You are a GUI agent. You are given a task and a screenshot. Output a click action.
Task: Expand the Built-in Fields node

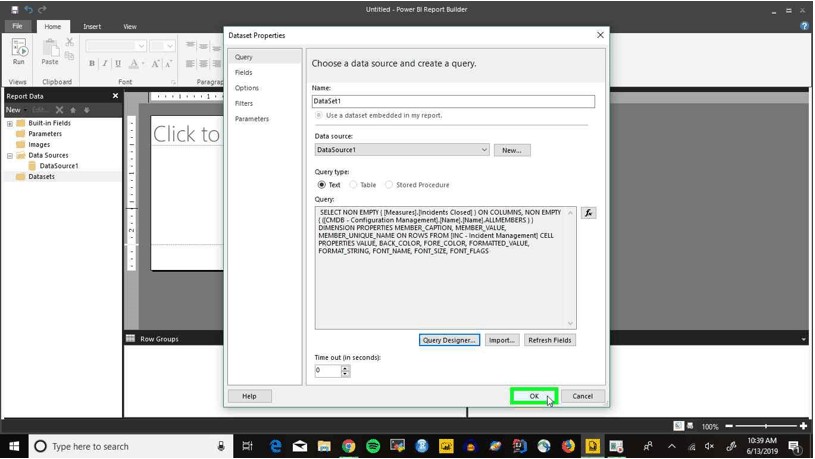pos(10,124)
